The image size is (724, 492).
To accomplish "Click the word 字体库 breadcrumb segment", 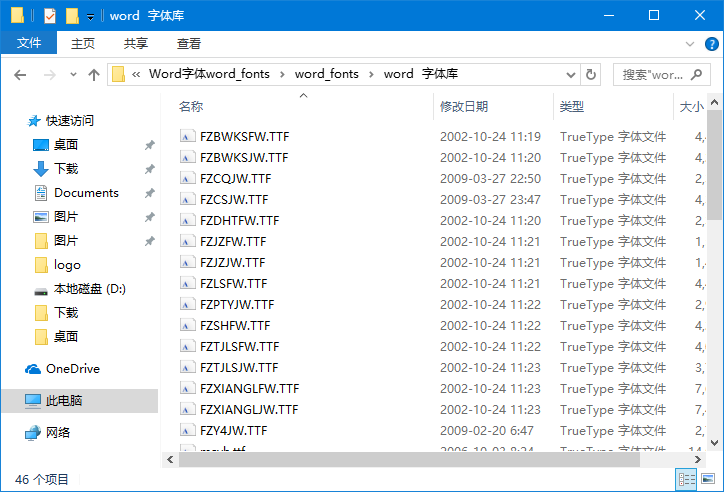I will pyautogui.click(x=421, y=74).
